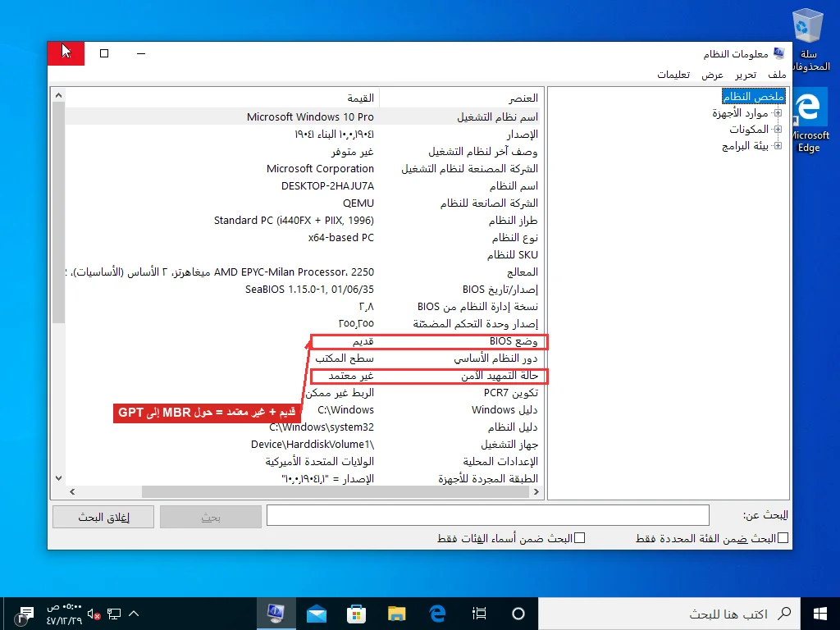Select the تكوين PCR7 row

[304, 393]
